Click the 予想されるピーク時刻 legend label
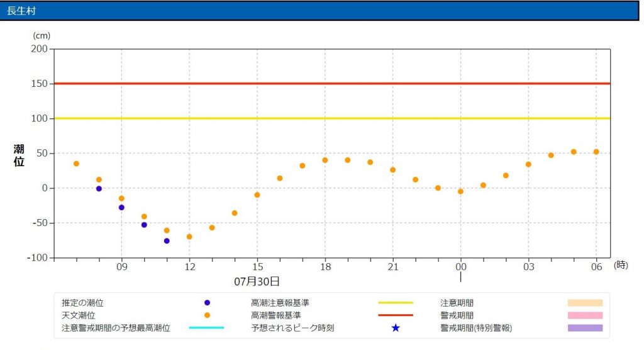The height and width of the screenshot is (350, 644). [292, 328]
